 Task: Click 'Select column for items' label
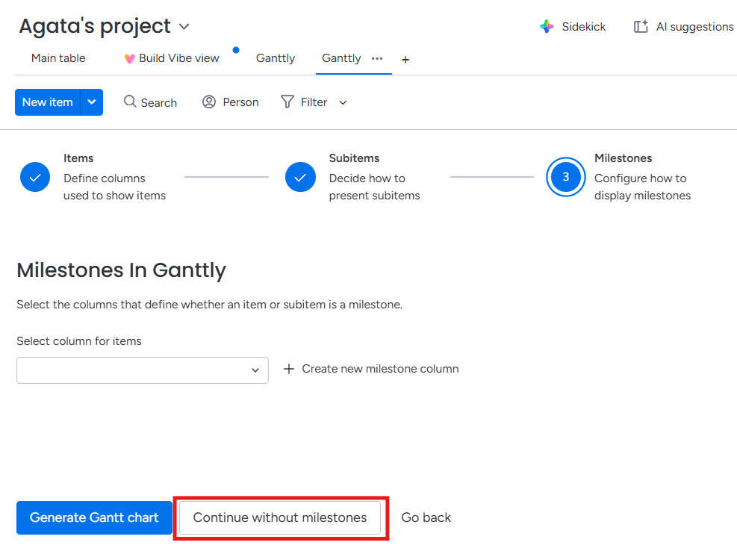79,341
